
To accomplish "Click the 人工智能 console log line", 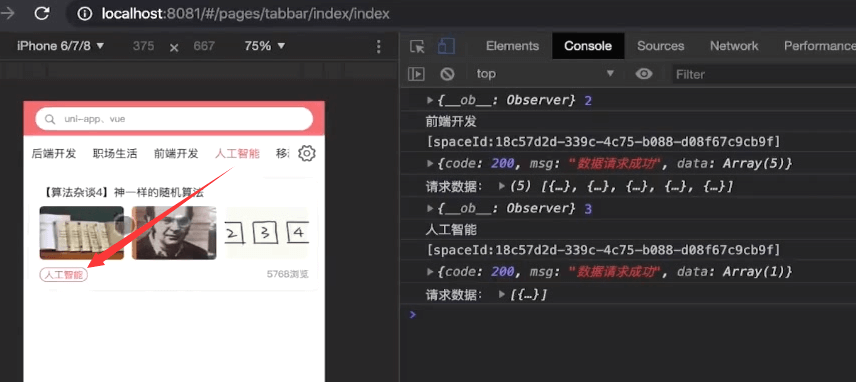I will [x=451, y=230].
